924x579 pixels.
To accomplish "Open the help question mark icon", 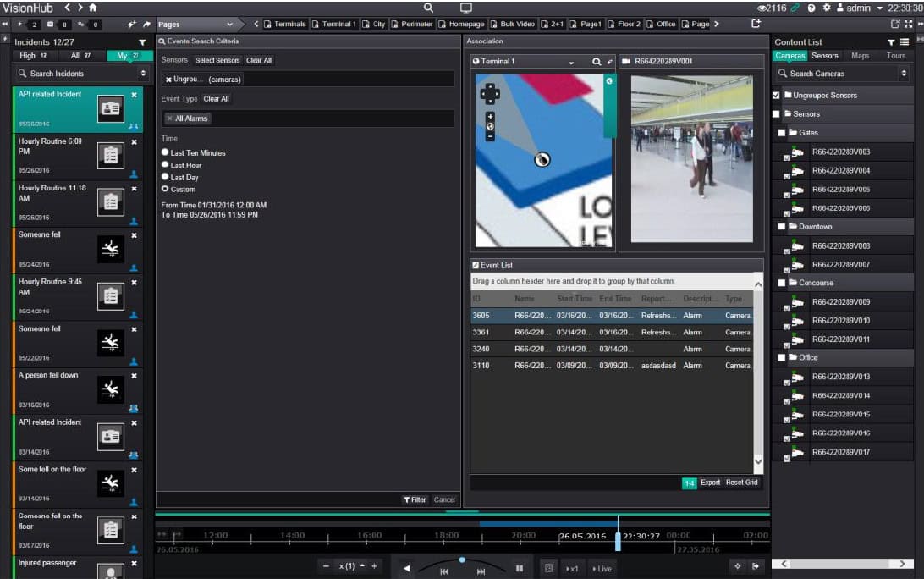I will pos(811,8).
